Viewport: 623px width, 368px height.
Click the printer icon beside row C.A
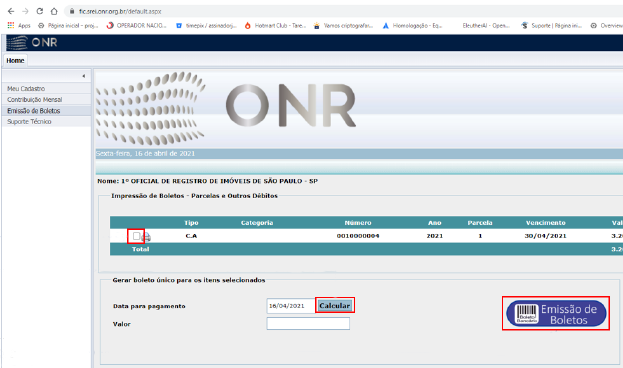tap(146, 237)
